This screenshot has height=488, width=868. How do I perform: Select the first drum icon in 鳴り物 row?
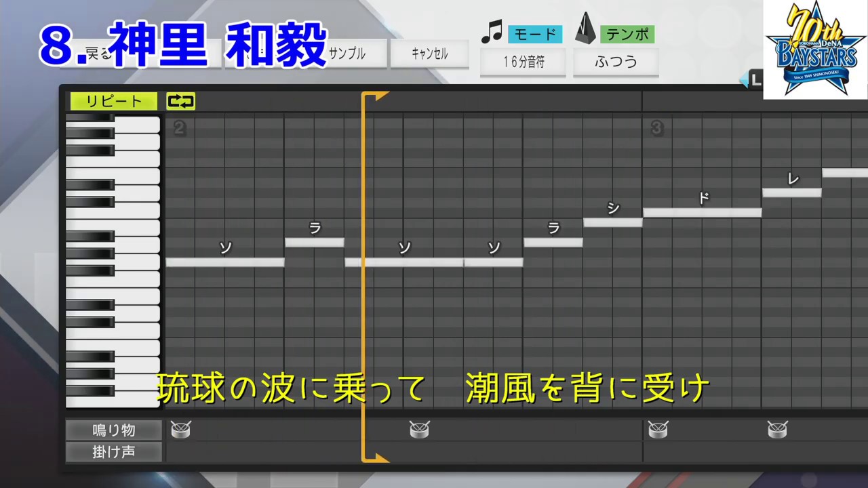[181, 429]
